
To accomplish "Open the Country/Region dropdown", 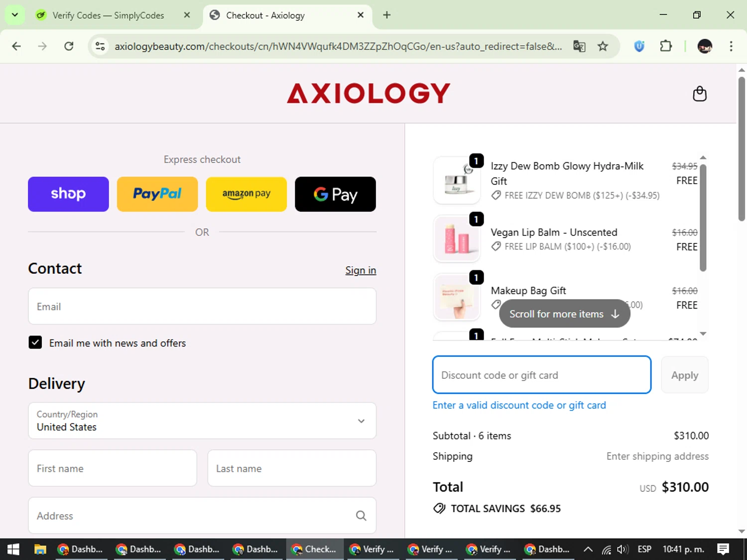I will (x=202, y=421).
